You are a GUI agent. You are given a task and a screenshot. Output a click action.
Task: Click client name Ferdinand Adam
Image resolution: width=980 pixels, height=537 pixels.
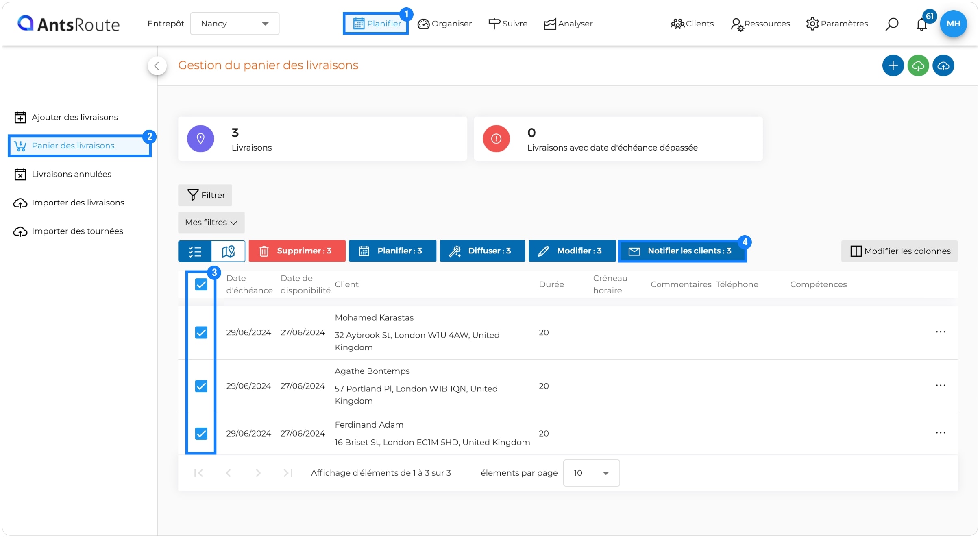pos(369,425)
